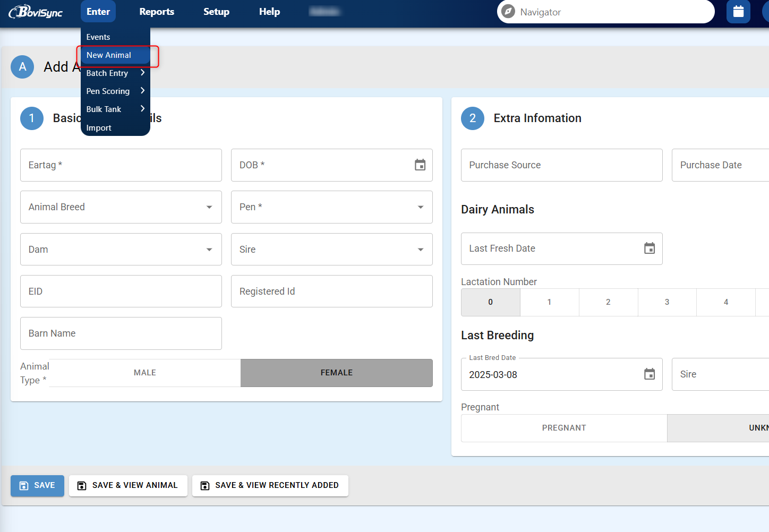Click the step 1 circle badge
Viewport: 769px width, 532px height.
pyautogui.click(x=32, y=118)
